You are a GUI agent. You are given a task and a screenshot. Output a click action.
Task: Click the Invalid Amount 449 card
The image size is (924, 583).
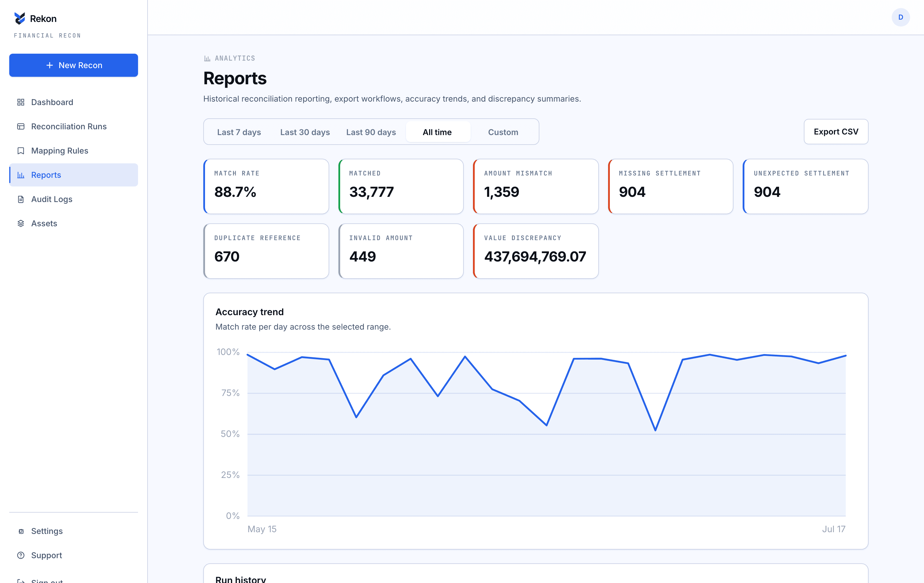pyautogui.click(x=401, y=251)
